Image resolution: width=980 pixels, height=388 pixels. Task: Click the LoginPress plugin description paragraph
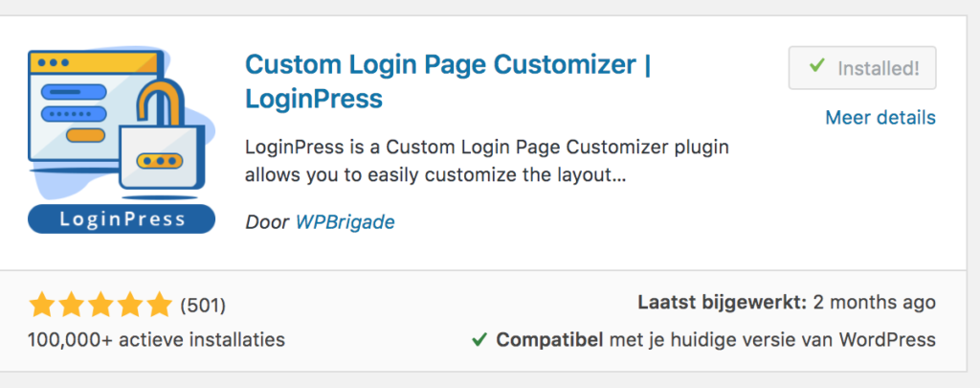coord(487,162)
